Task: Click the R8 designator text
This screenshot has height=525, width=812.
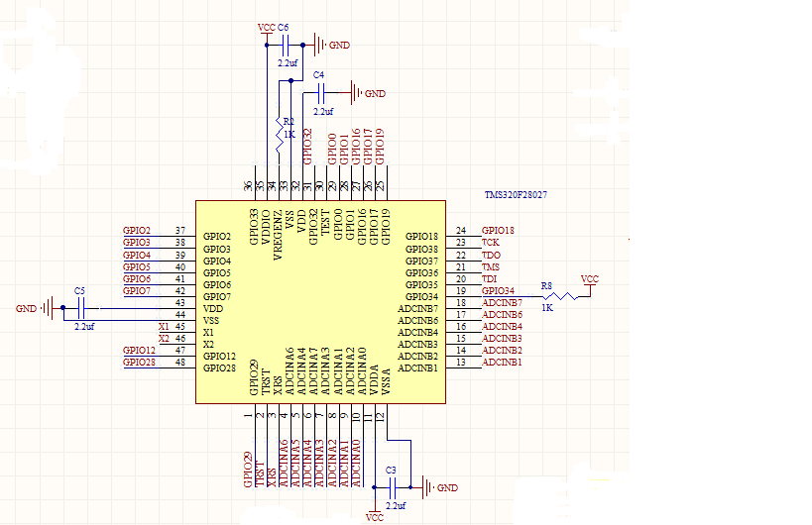Action: coord(546,286)
